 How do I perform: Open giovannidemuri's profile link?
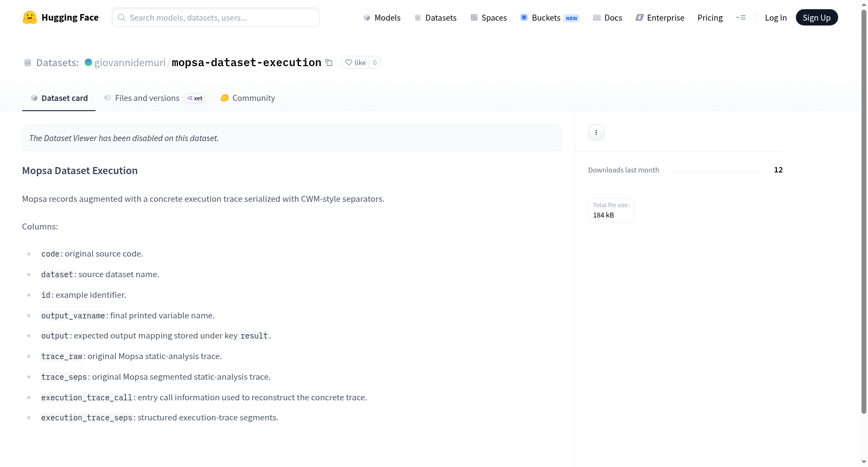pos(130,62)
